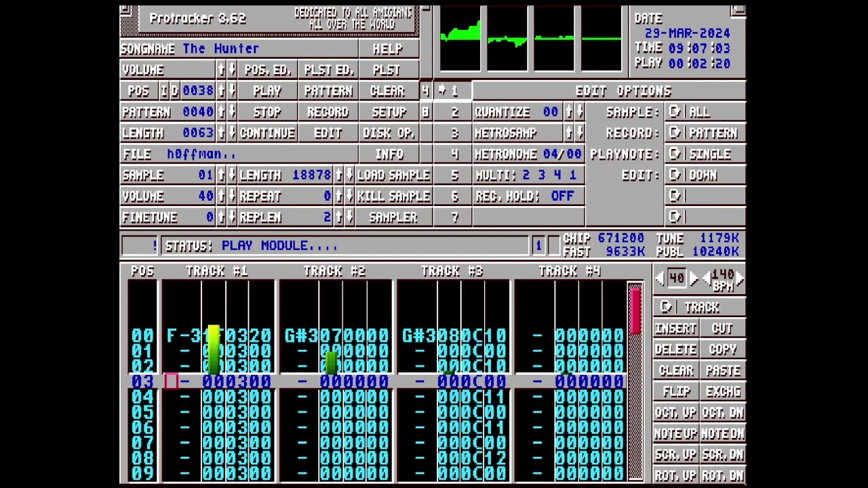Screen dimensions: 868x488
Task: Lower the PATTERN number using its down arrow
Action: pos(232,112)
